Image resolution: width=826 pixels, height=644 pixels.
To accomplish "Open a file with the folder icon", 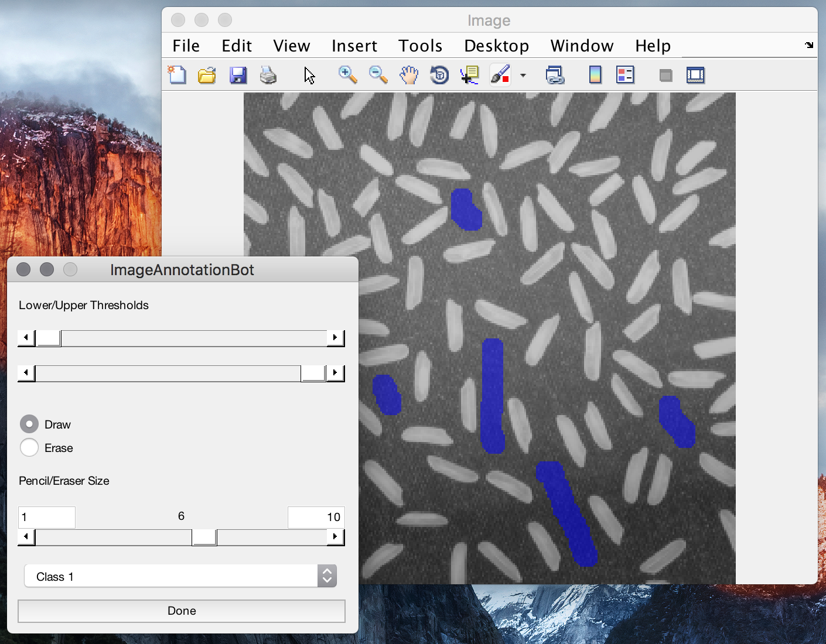I will (x=207, y=75).
